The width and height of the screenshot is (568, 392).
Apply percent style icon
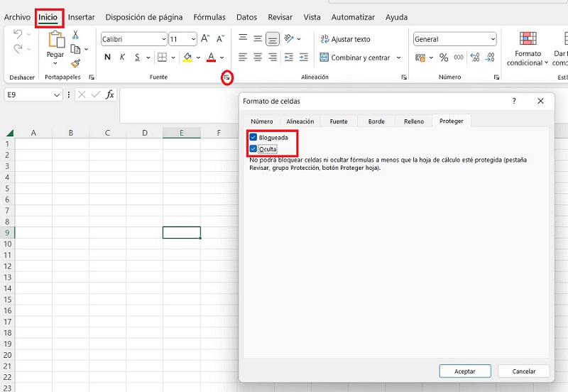[x=444, y=58]
